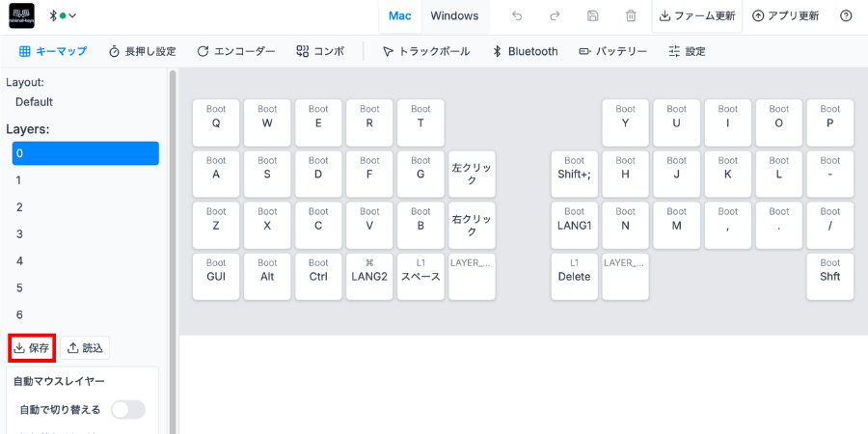Click the undo arrow icon

[x=517, y=16]
